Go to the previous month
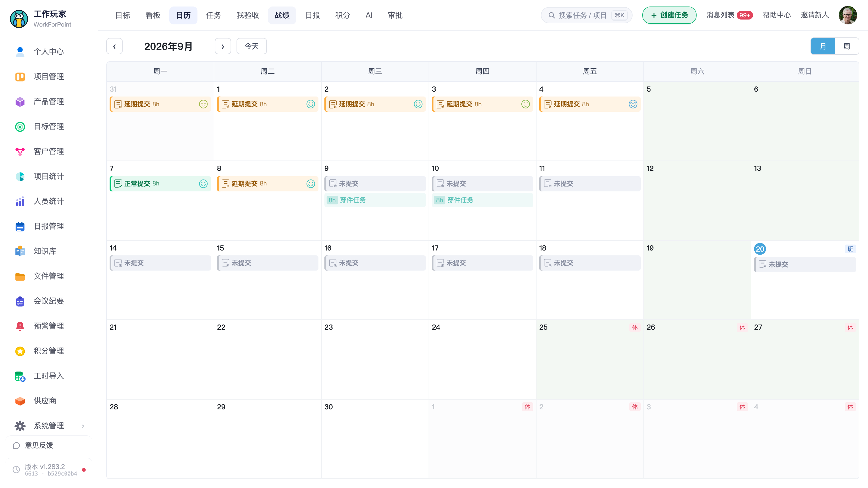868x488 pixels. click(x=114, y=46)
